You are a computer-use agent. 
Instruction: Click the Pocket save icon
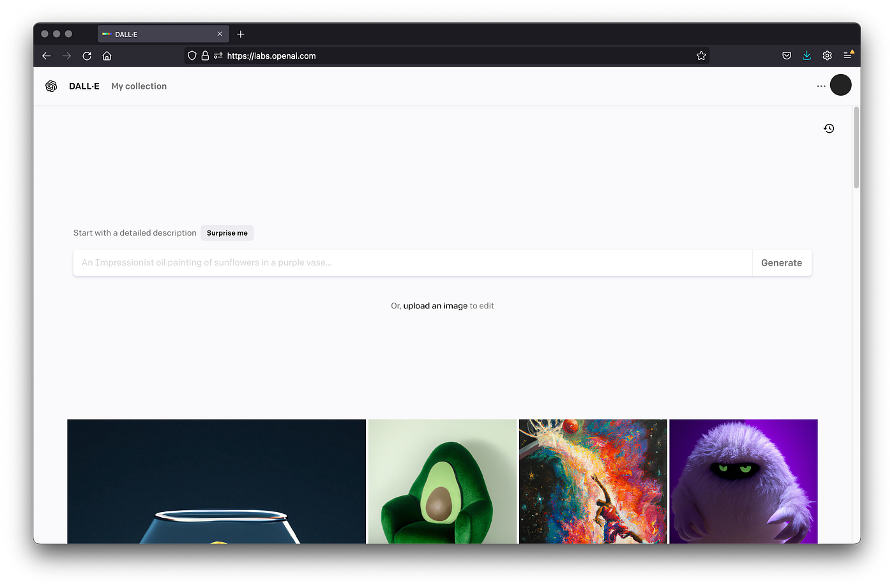(787, 56)
